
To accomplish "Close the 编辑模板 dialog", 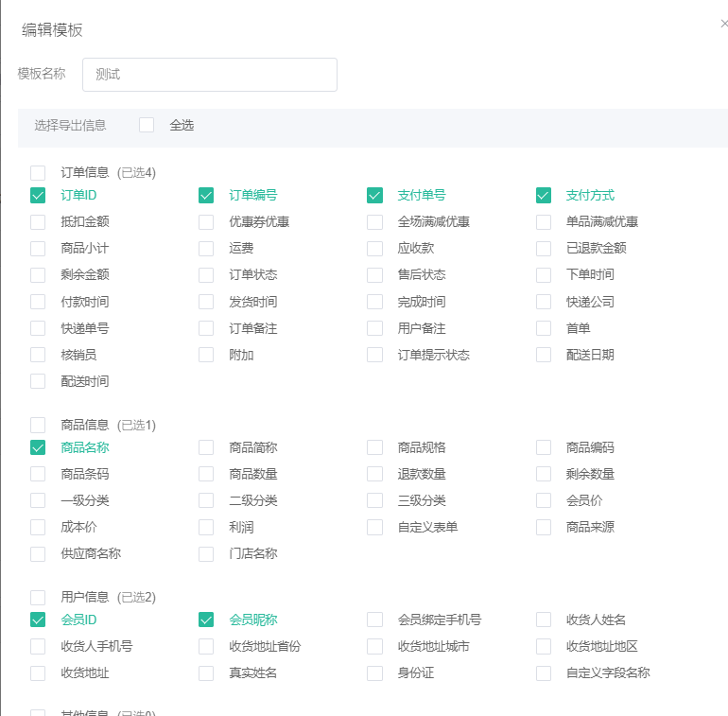I will pos(723,24).
